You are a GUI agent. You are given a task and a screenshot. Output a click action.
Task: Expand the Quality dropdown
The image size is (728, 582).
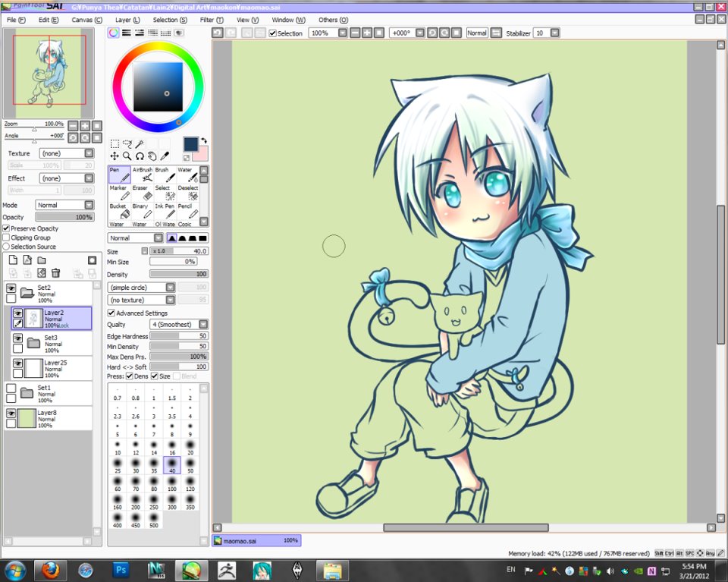coord(179,324)
